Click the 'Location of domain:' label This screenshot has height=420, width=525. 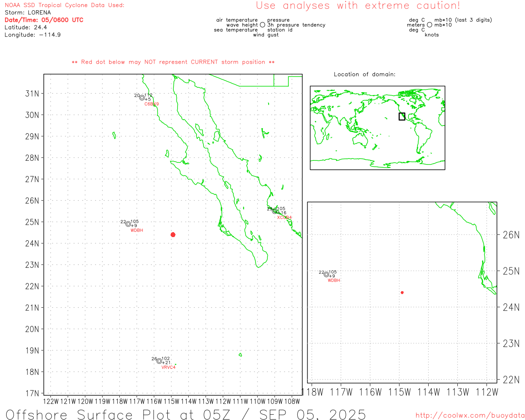[x=365, y=74]
